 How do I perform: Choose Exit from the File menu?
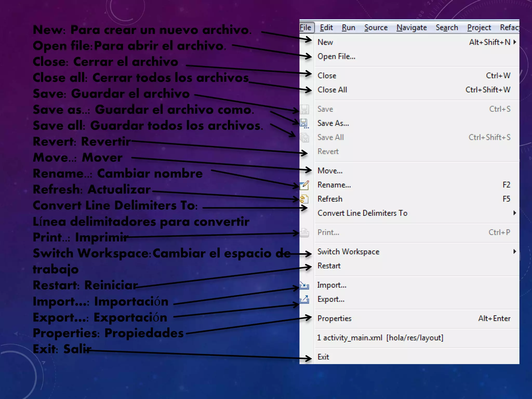(x=417, y=357)
